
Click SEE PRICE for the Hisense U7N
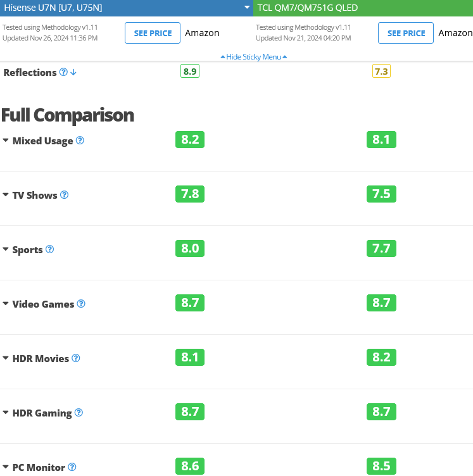pos(153,33)
